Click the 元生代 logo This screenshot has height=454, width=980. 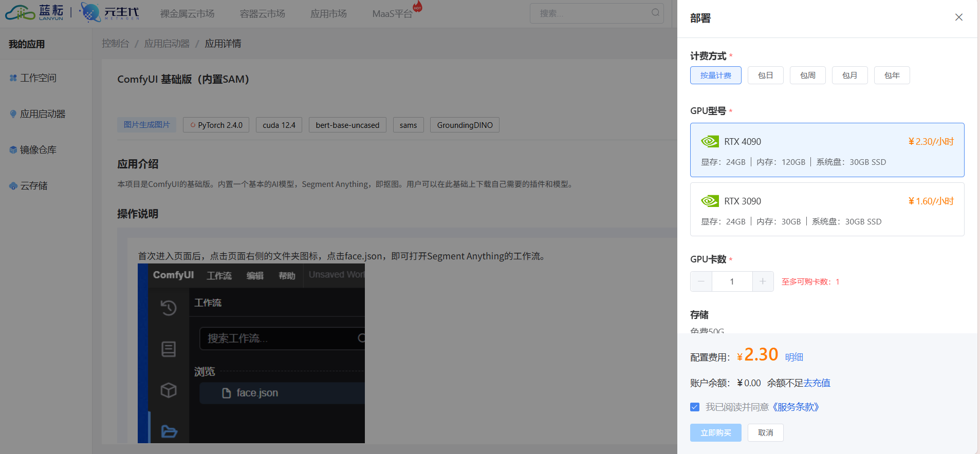[x=109, y=12]
